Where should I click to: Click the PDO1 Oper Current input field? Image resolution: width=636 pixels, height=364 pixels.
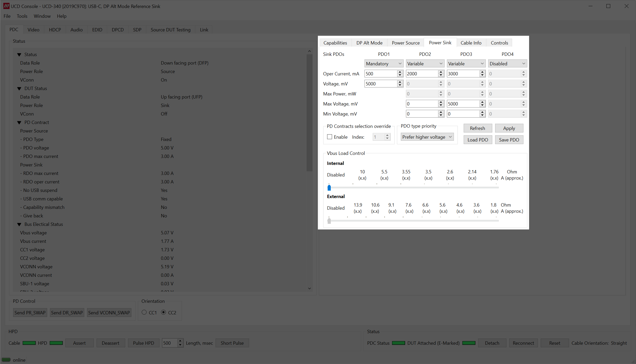click(x=381, y=74)
